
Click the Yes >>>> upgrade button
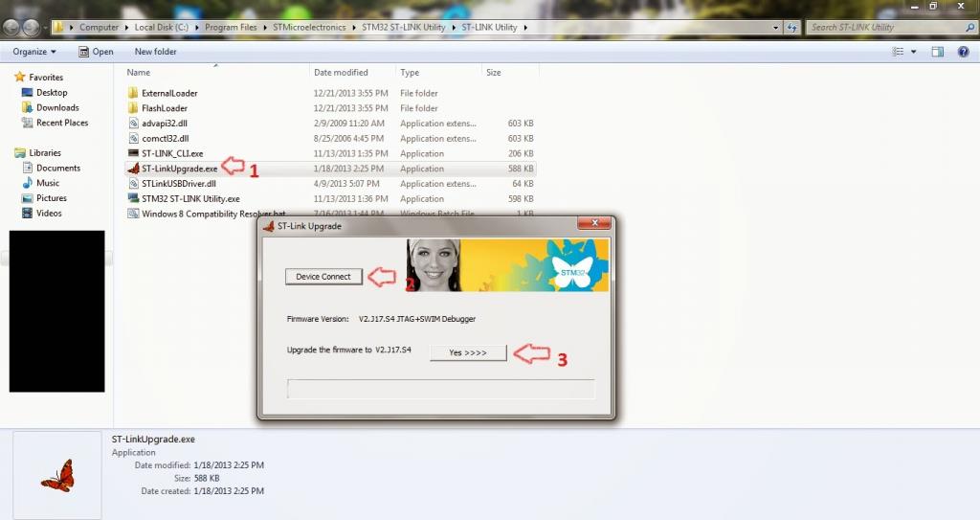[468, 353]
